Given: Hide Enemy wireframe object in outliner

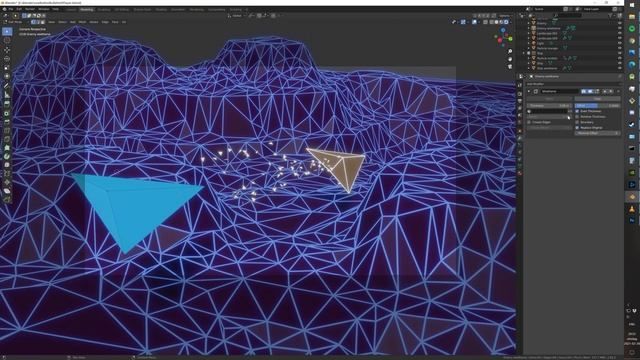Looking at the screenshot, I should [x=620, y=28].
